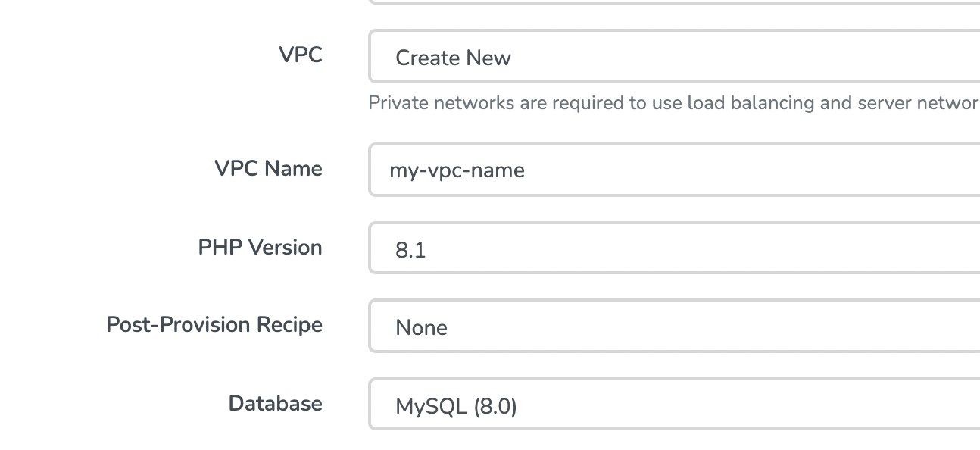Expand the PHP Version dropdown
The height and width of the screenshot is (450, 980).
coord(674,248)
